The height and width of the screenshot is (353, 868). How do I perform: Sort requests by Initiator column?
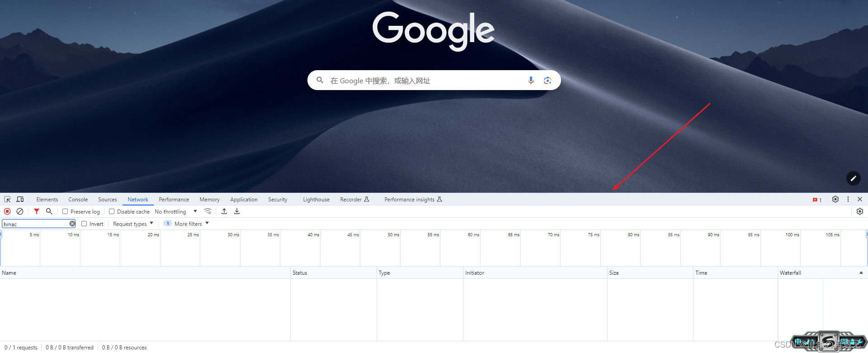tap(535, 272)
